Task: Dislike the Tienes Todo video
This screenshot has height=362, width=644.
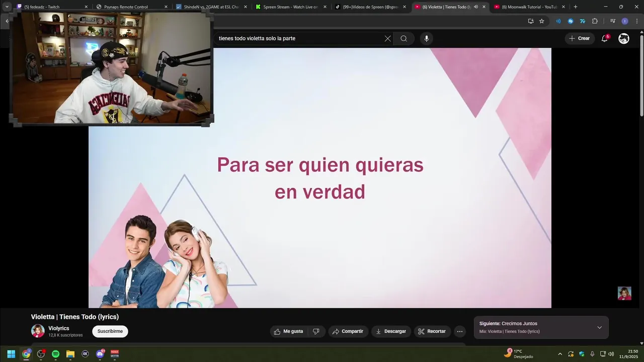Action: click(x=316, y=331)
